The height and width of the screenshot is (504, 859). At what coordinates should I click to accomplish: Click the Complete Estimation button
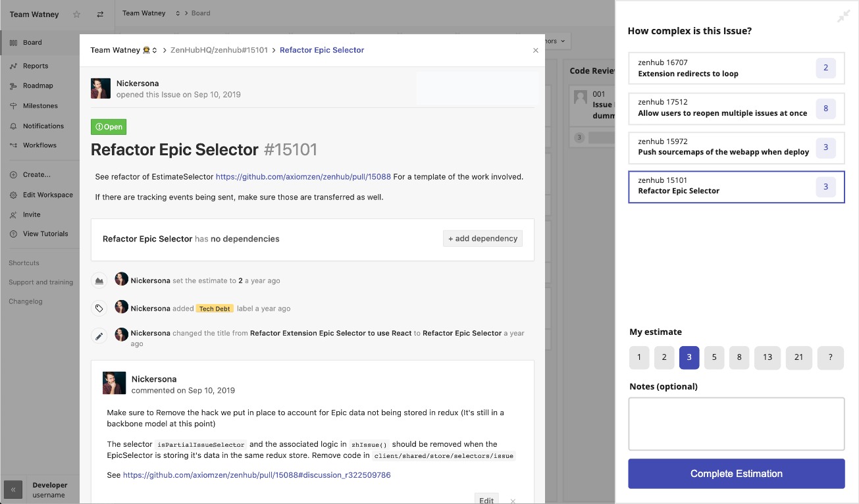click(x=737, y=474)
